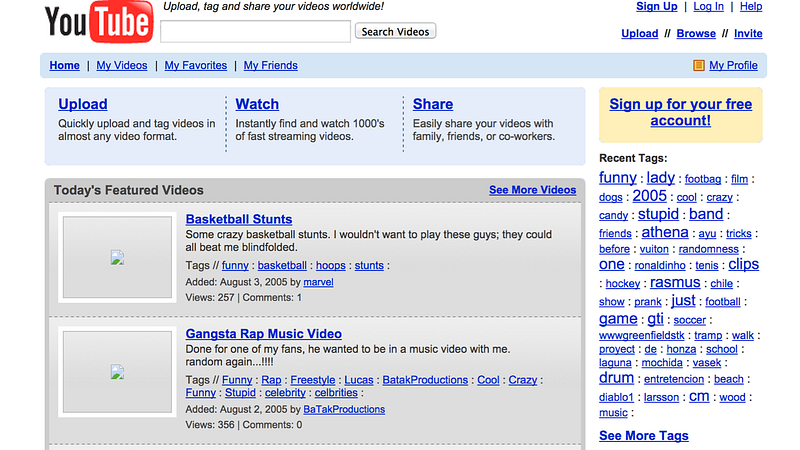The image size is (800, 450).
Task: Open the Gangsta Rap Music Video thumbnail
Action: [117, 372]
